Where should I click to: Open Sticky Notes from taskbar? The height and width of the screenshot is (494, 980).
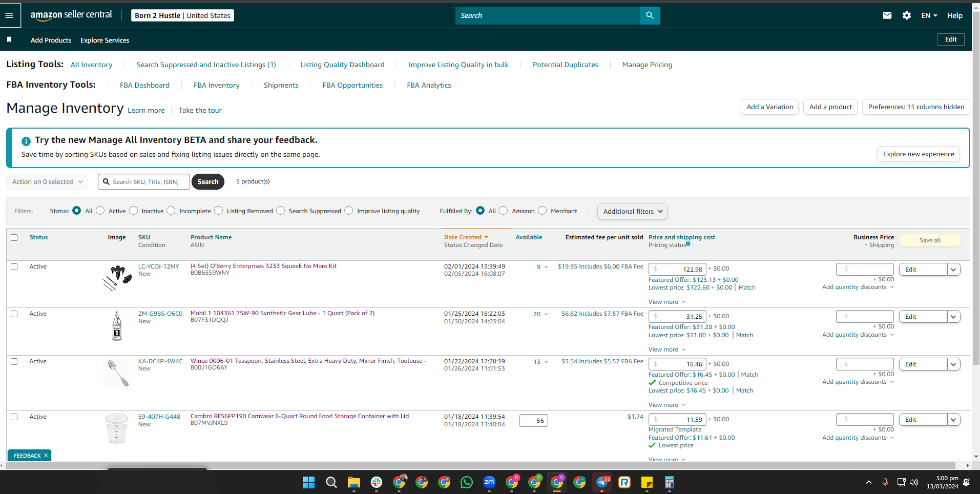pyautogui.click(x=647, y=482)
